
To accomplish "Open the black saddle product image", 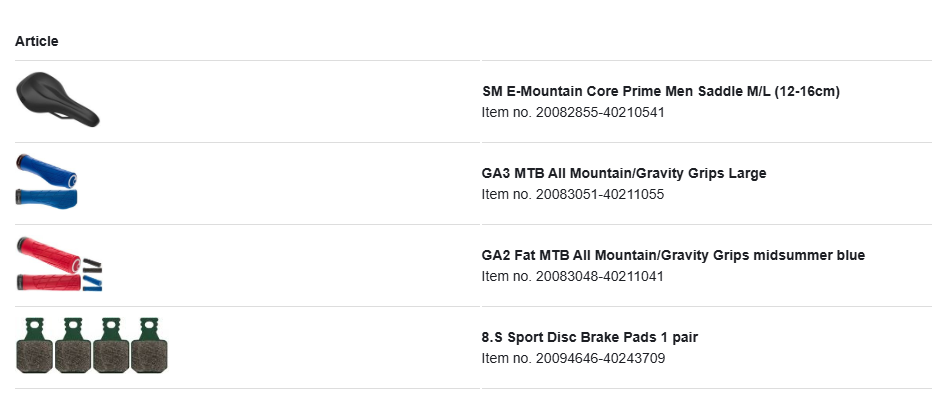I will pyautogui.click(x=58, y=99).
